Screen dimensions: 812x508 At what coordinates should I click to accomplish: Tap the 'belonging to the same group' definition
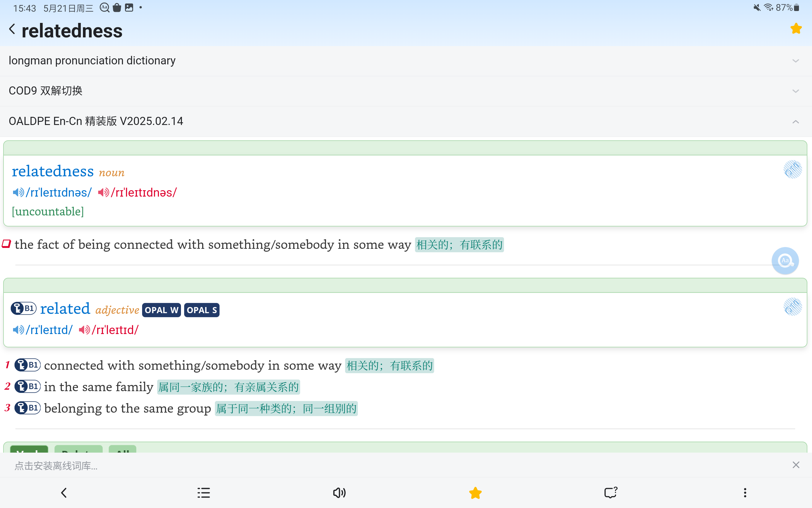pyautogui.click(x=127, y=409)
